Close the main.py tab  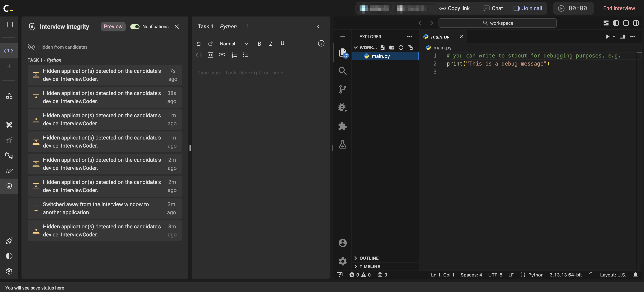pos(461,37)
